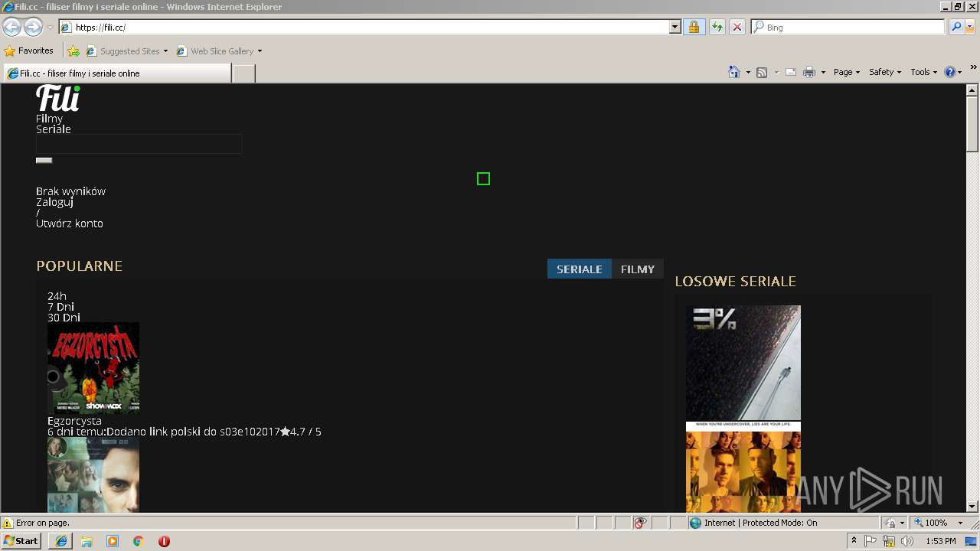The height and width of the screenshot is (551, 980).
Task: Expand the Print options dropdown arrow
Action: (823, 72)
